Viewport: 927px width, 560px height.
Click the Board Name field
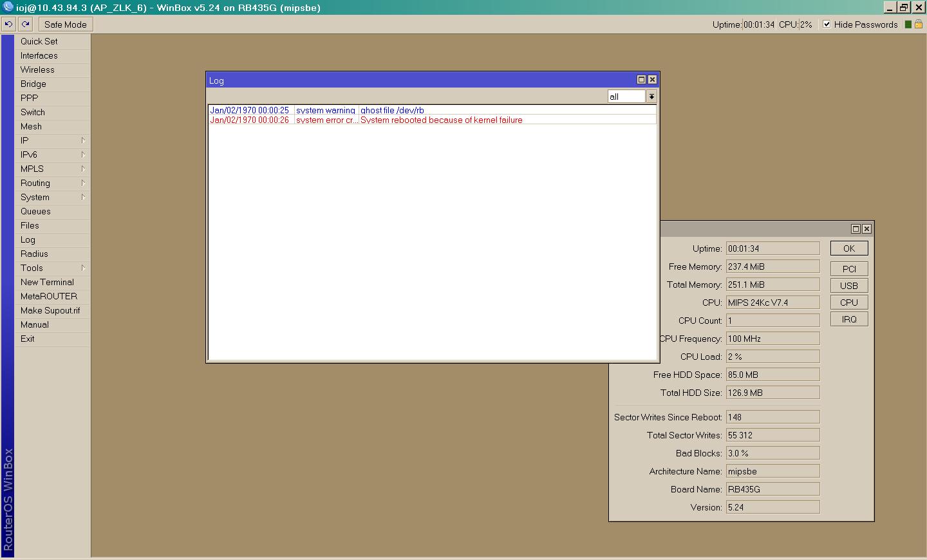(x=772, y=489)
